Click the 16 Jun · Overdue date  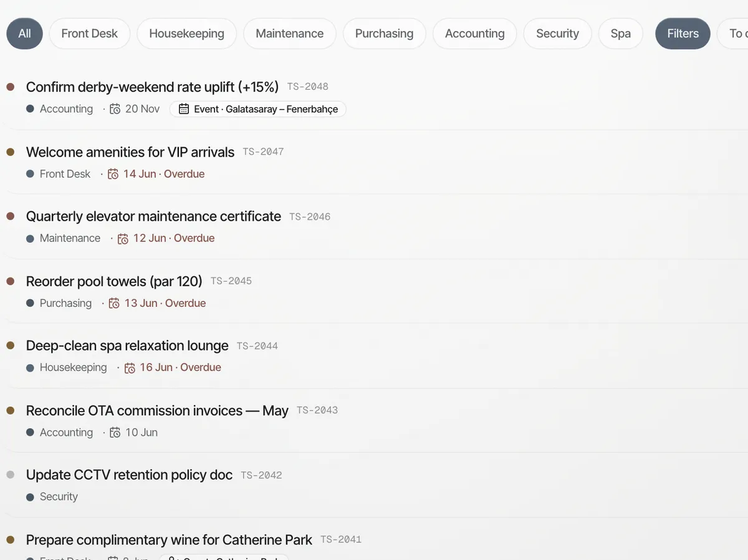coord(180,367)
